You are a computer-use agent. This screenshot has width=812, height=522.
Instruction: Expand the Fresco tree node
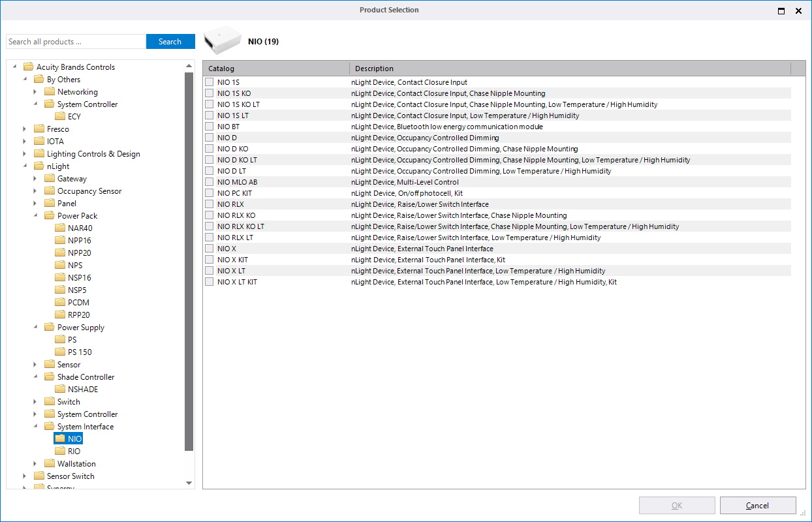coord(25,129)
